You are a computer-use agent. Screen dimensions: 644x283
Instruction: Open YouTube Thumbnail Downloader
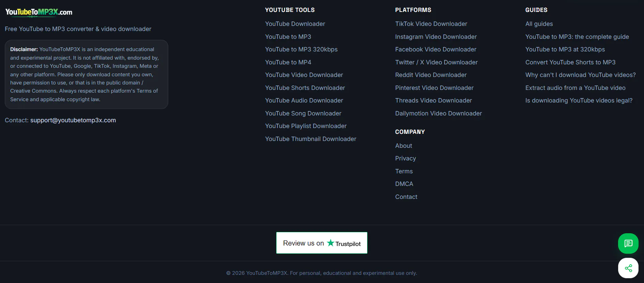click(x=311, y=139)
